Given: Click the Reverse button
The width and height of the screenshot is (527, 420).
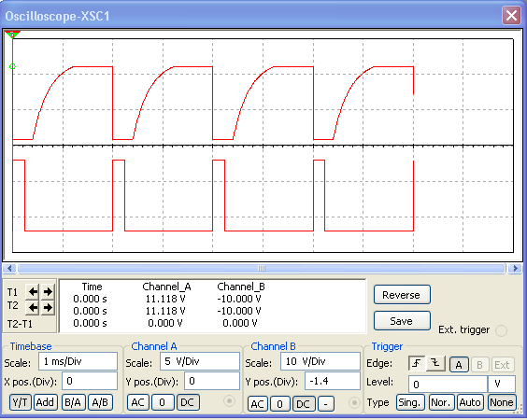Looking at the screenshot, I should (402, 295).
